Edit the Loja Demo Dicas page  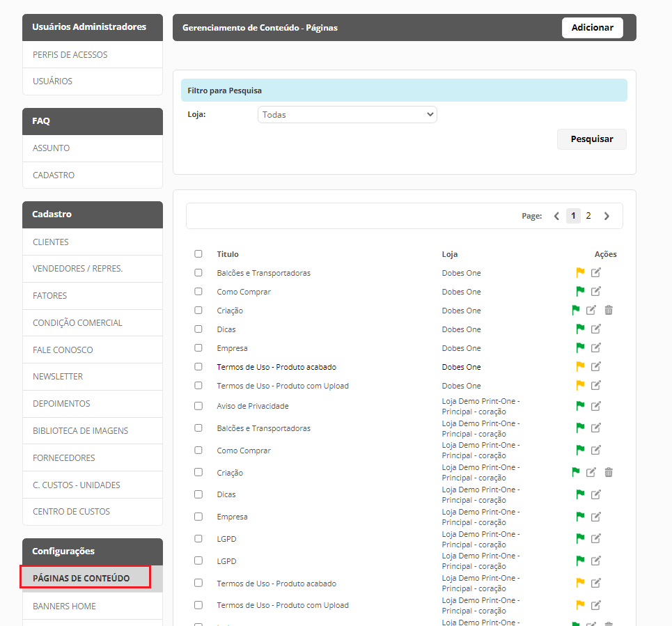pos(595,495)
